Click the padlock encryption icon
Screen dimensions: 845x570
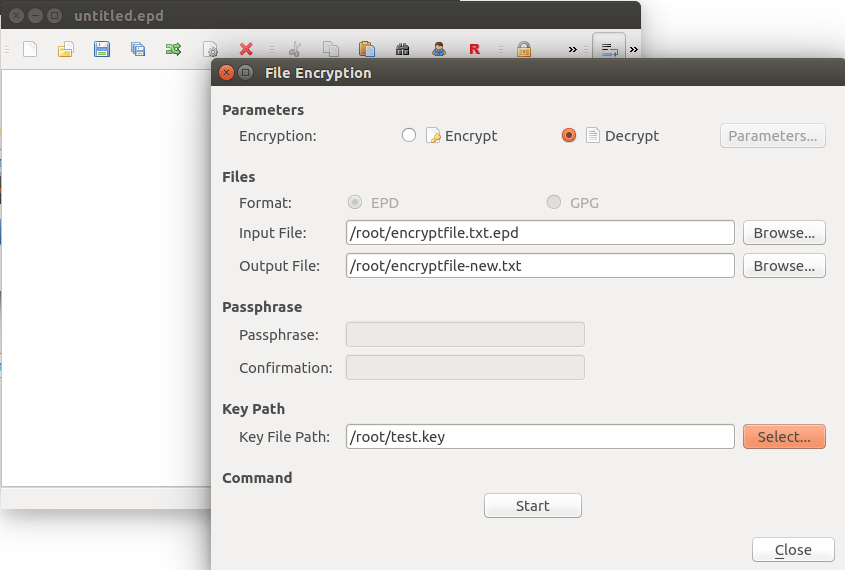[524, 48]
